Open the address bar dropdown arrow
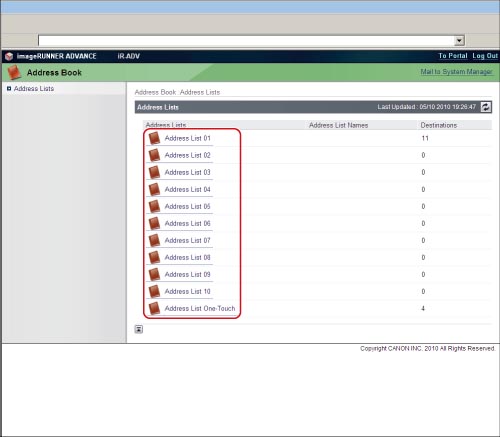The width and height of the screenshot is (500, 437). tap(459, 41)
